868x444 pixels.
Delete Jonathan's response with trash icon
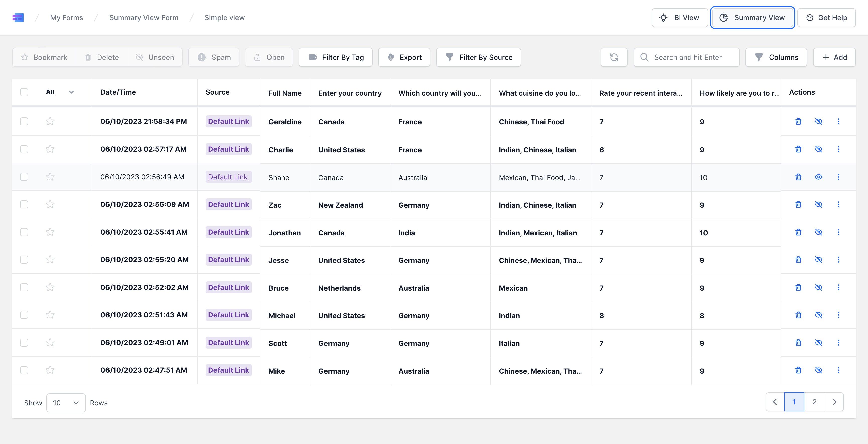(x=798, y=232)
